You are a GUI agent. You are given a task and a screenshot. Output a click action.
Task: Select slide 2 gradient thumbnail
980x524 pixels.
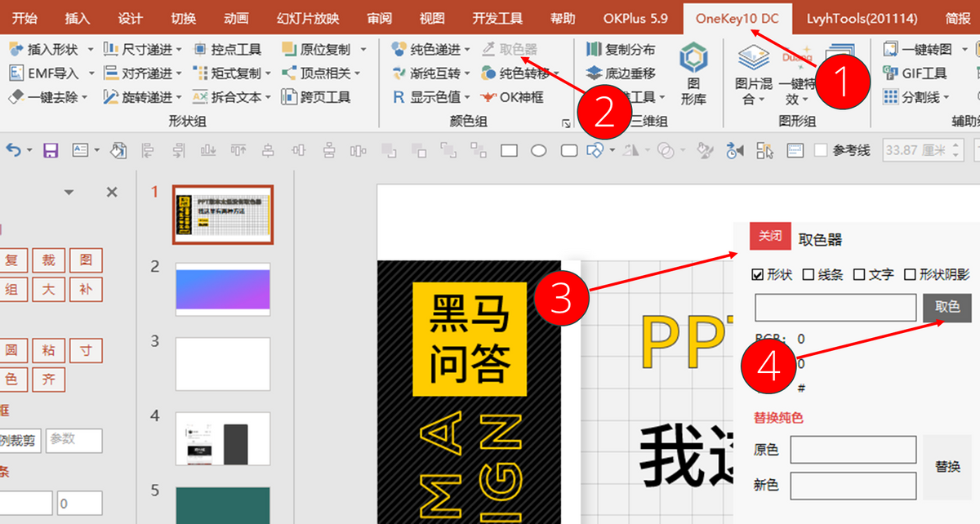223,290
